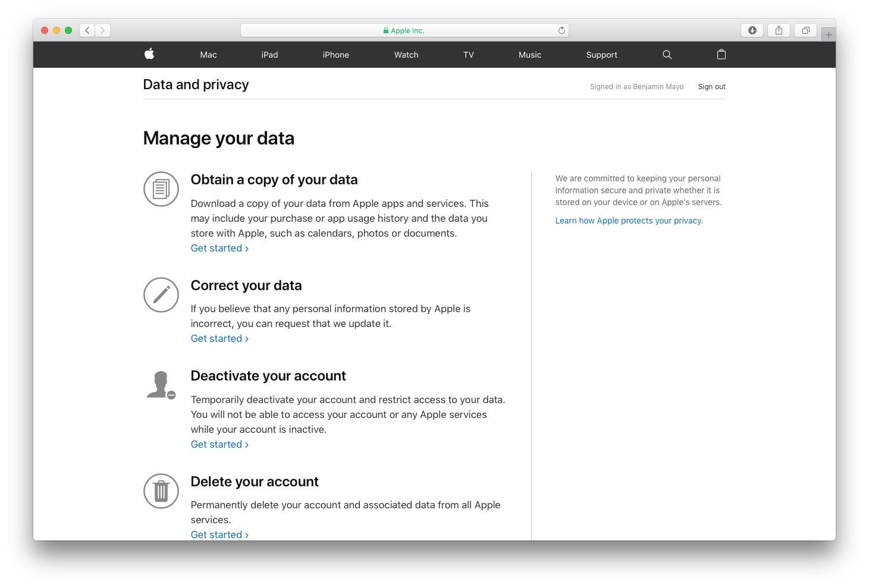Open the Safari downloads icon
869x588 pixels.
click(x=752, y=30)
